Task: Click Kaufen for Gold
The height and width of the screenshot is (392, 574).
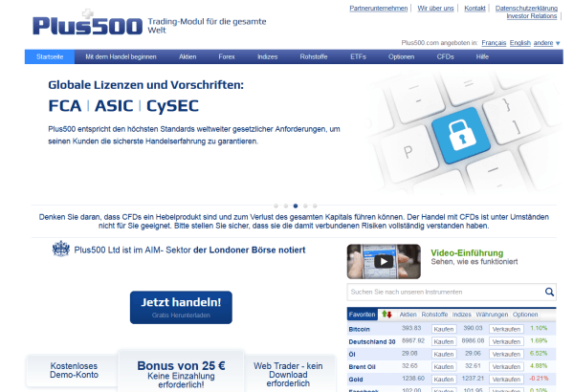Action: pyautogui.click(x=444, y=380)
